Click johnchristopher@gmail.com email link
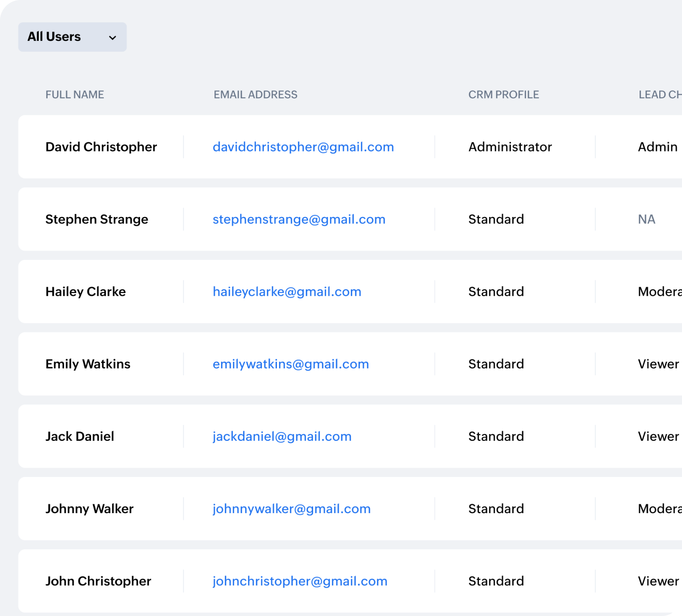682x616 pixels. (x=300, y=581)
